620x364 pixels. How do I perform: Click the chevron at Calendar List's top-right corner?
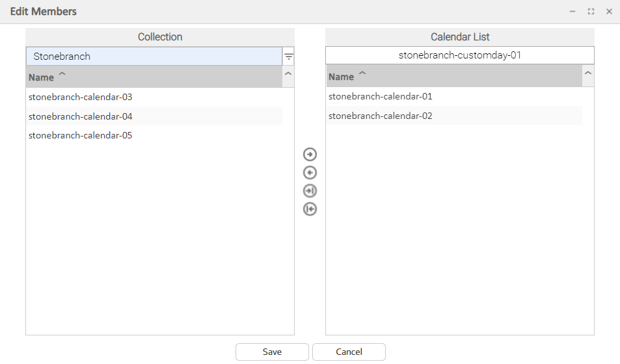coord(588,75)
